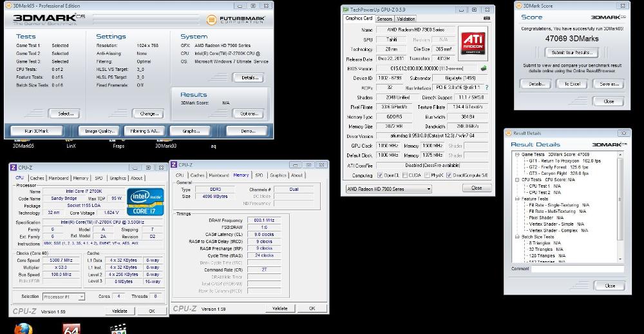Open the red 64 AIDA desktop icon

(71, 329)
